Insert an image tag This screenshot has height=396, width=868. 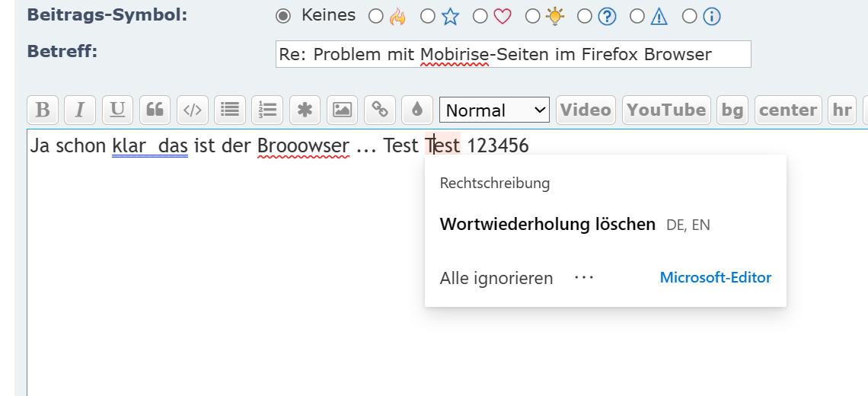click(x=342, y=110)
